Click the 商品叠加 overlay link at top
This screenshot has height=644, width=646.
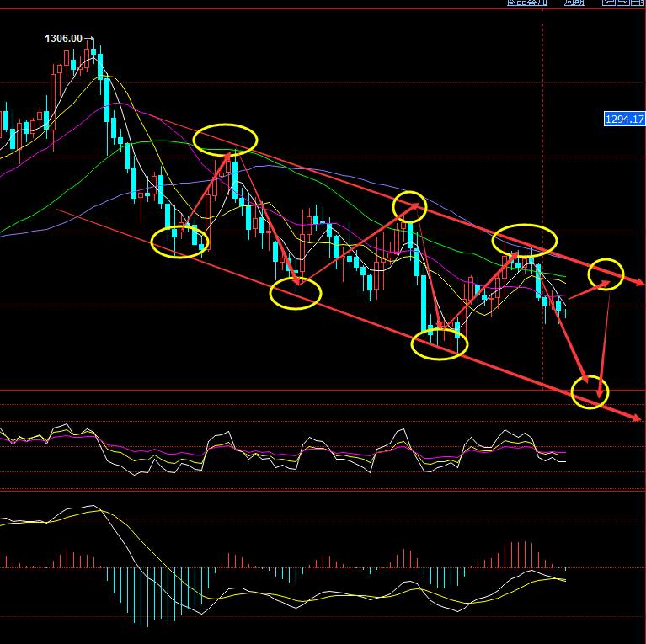[x=527, y=3]
